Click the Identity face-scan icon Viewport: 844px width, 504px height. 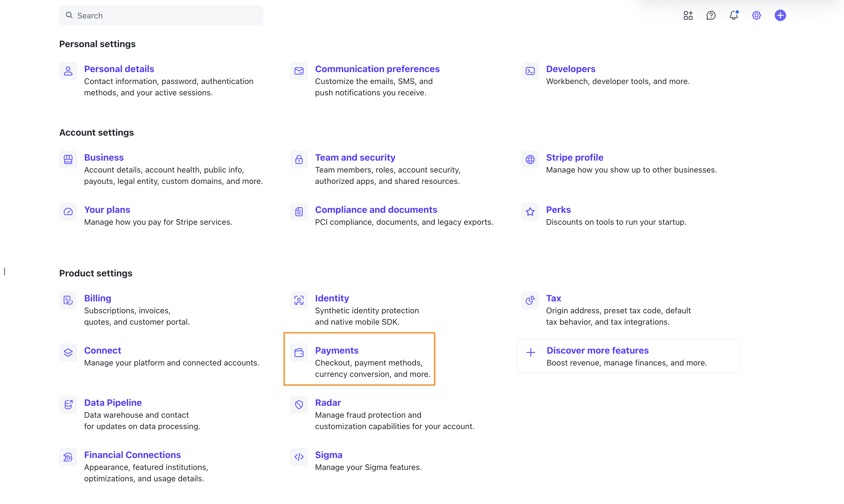coord(299,300)
